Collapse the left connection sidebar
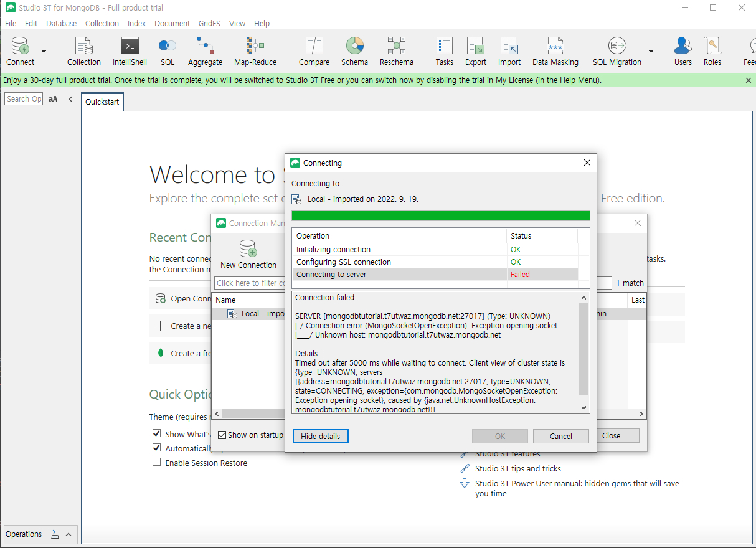The width and height of the screenshot is (756, 548). 70,99
